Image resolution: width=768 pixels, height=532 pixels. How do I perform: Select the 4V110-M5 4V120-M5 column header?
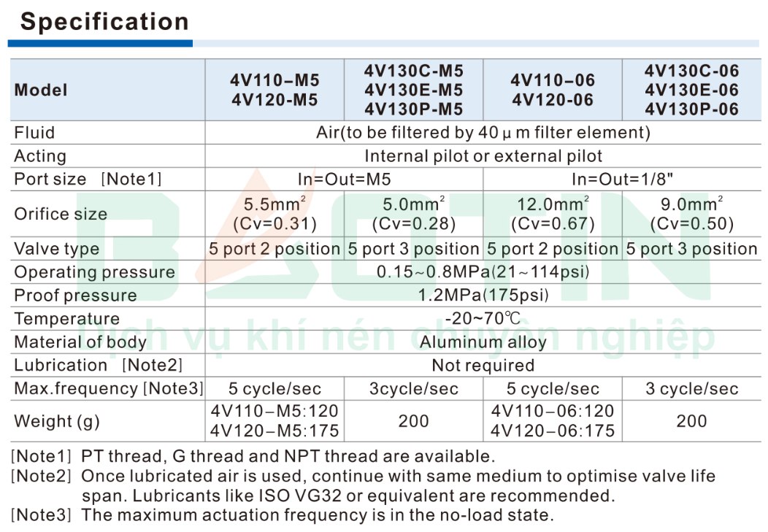274,90
